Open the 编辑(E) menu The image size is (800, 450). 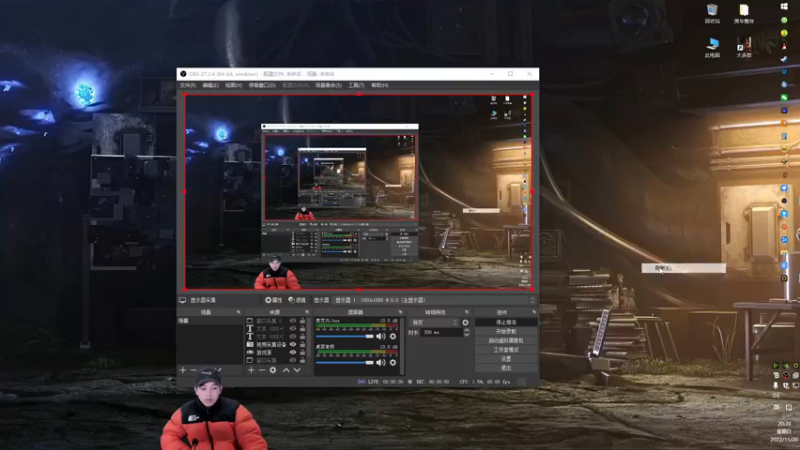(x=210, y=85)
